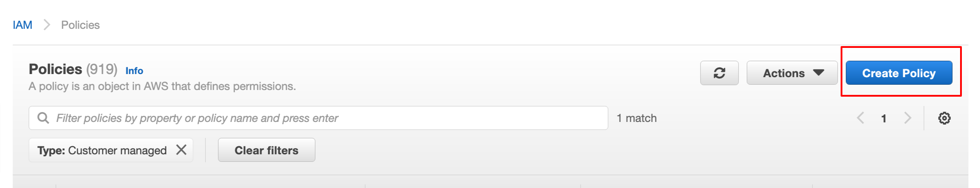Click the Policies section heading
The height and width of the screenshot is (188, 980).
[55, 70]
